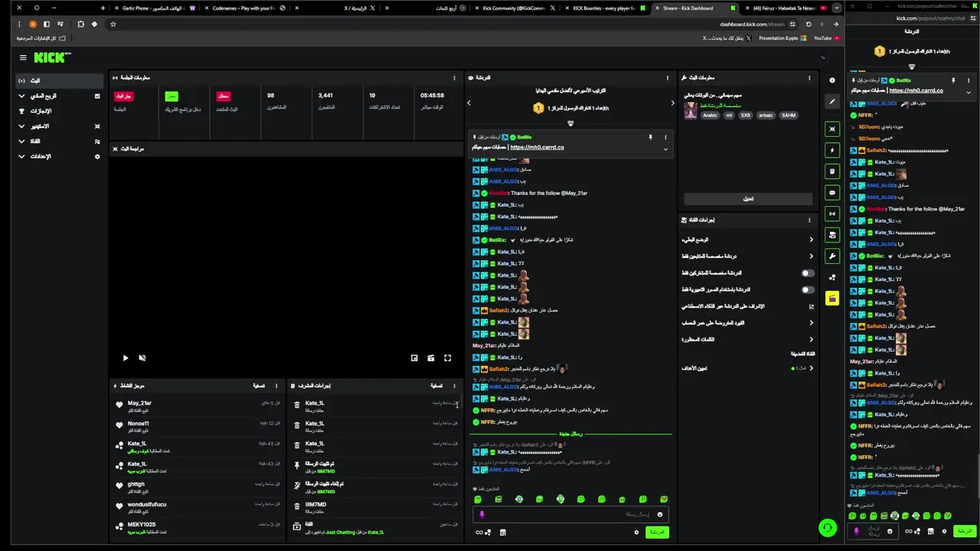Click the Arabic stream tag

(x=710, y=116)
